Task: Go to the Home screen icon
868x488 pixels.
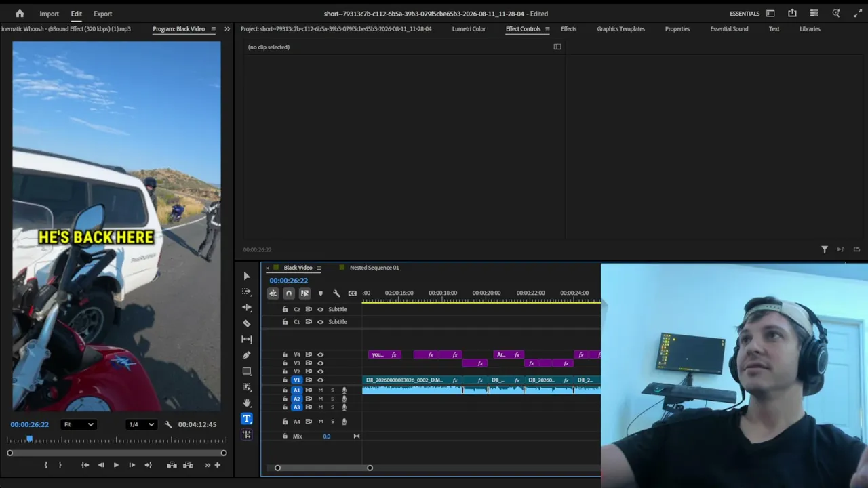Action: coord(20,14)
